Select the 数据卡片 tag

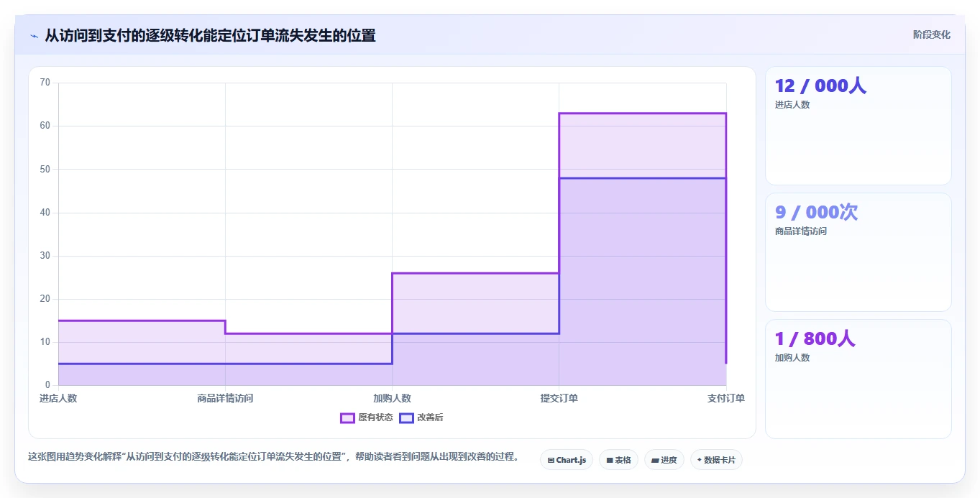pyautogui.click(x=716, y=460)
